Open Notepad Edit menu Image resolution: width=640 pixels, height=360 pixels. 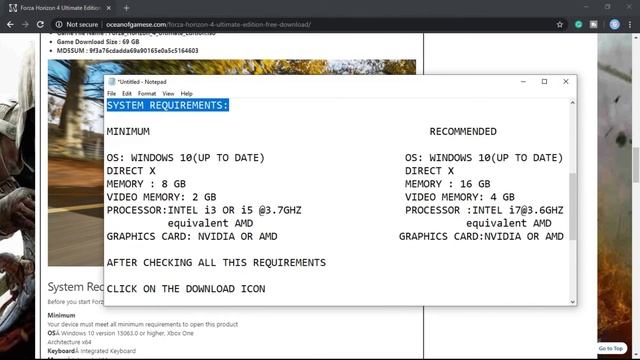coord(127,93)
